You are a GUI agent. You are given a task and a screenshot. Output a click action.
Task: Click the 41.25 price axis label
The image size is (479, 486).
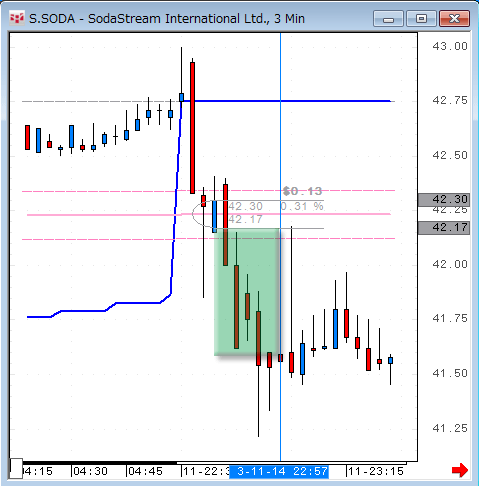tap(450, 428)
